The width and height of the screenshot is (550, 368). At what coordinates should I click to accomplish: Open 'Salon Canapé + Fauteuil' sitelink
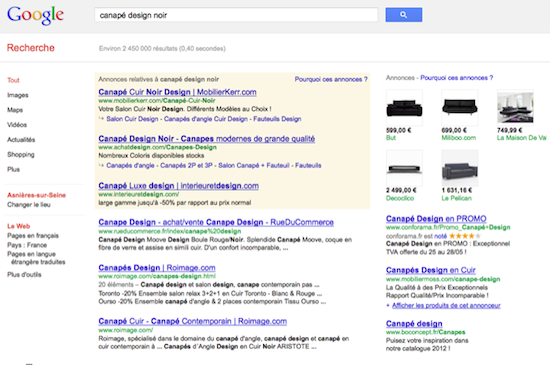click(254, 165)
